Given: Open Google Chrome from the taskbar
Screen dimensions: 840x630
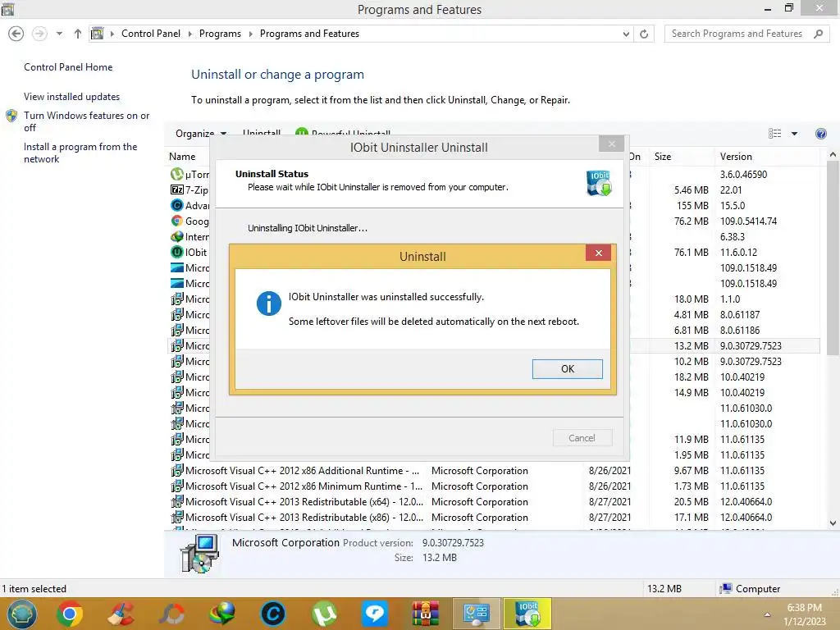Looking at the screenshot, I should point(69,614).
